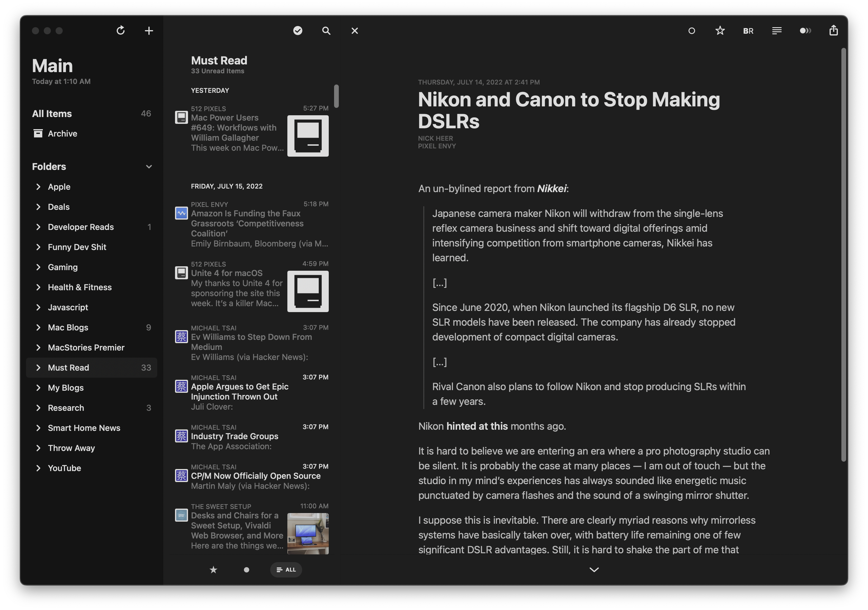Expand the Developer Reads folder
Screen dimensions: 868x610
click(38, 227)
